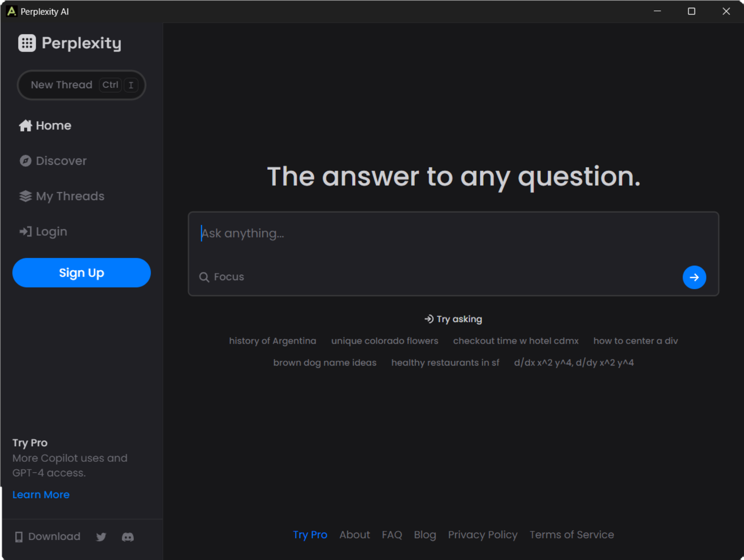Go to the Discover section
The width and height of the screenshot is (744, 560).
(x=53, y=161)
